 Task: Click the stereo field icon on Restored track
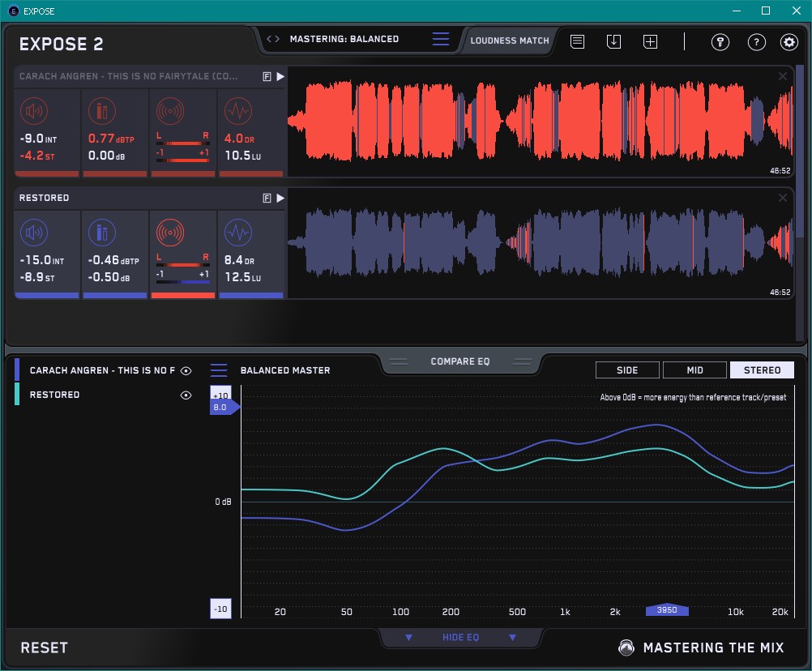[169, 233]
